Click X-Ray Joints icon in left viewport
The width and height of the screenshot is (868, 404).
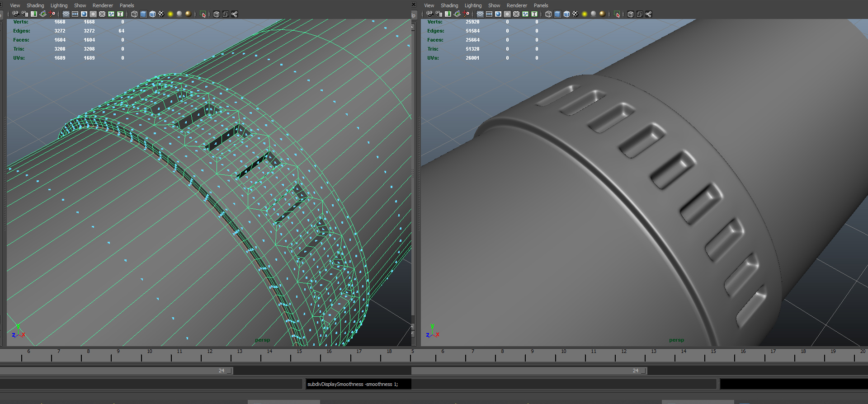(x=235, y=14)
